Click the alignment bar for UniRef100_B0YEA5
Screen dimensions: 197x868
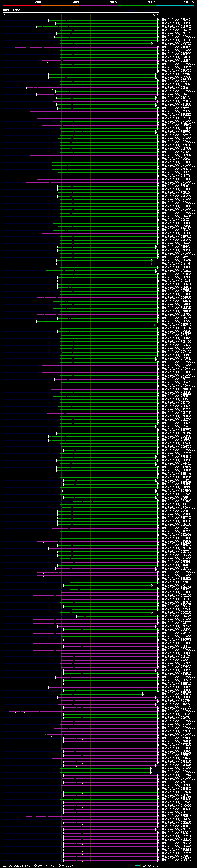(x=94, y=111)
